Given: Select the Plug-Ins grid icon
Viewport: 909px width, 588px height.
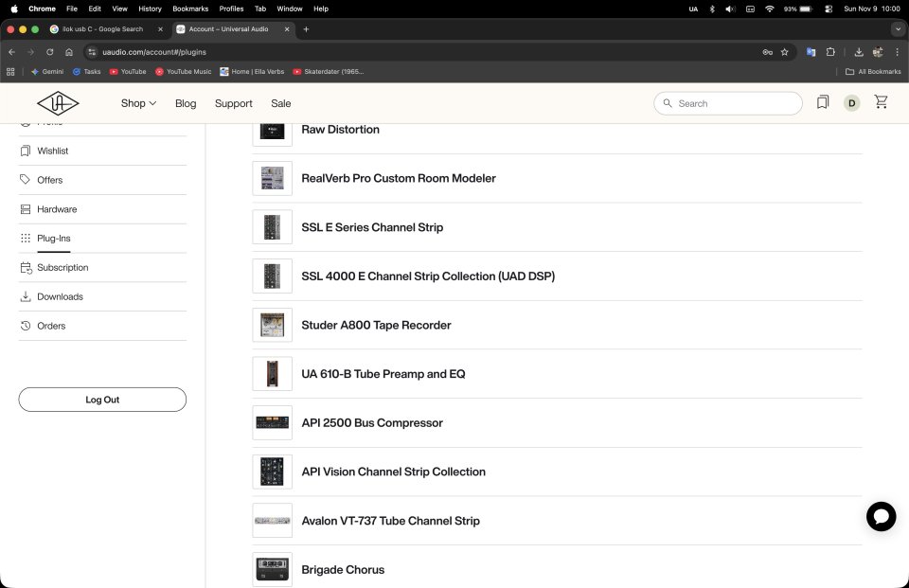Looking at the screenshot, I should tap(26, 239).
